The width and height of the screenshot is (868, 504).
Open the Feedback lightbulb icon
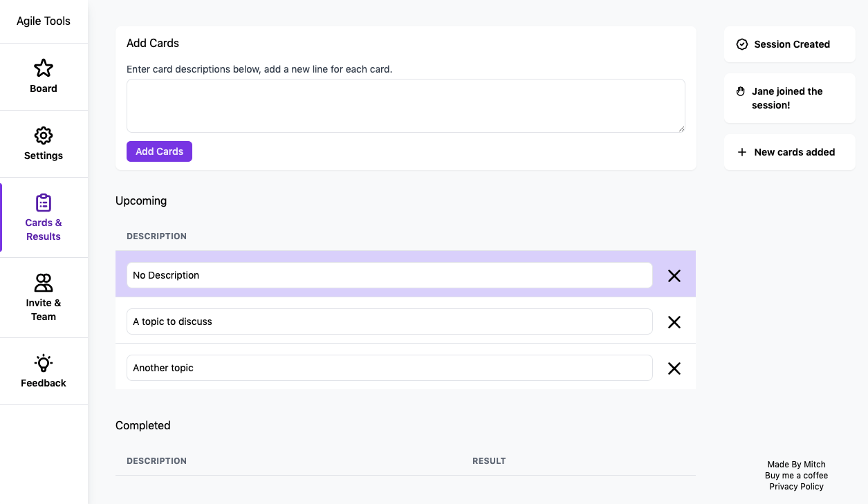click(x=44, y=363)
